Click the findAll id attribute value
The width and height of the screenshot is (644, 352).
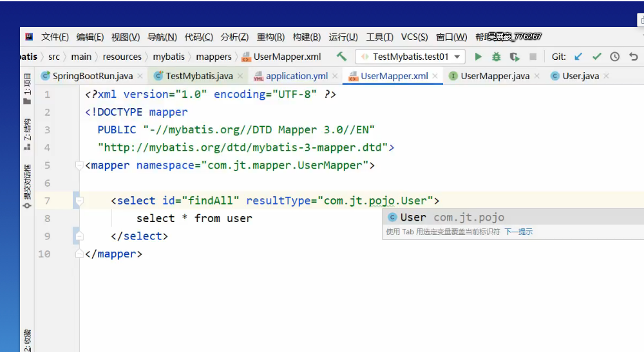pos(211,201)
